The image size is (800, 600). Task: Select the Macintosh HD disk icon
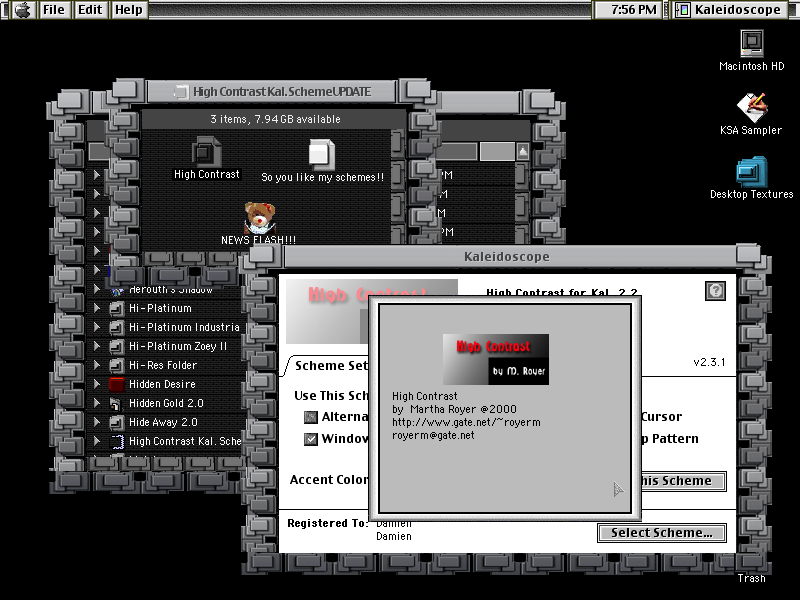click(752, 43)
